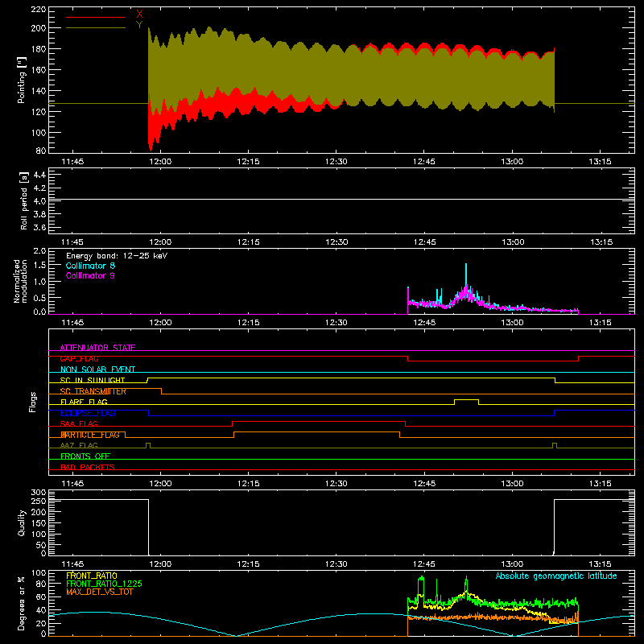
Task: Click the 'Normalized modulation' axis title
Action: pyautogui.click(x=20, y=281)
